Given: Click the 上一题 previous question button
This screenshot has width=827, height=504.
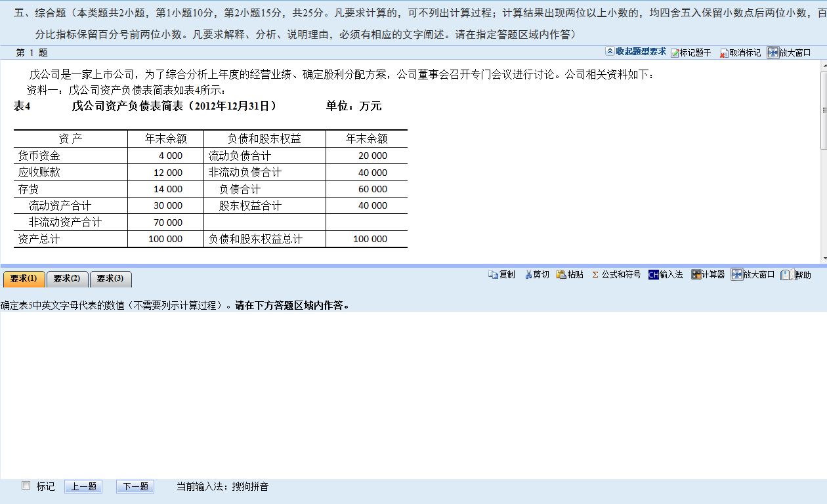Looking at the screenshot, I should pos(83,486).
